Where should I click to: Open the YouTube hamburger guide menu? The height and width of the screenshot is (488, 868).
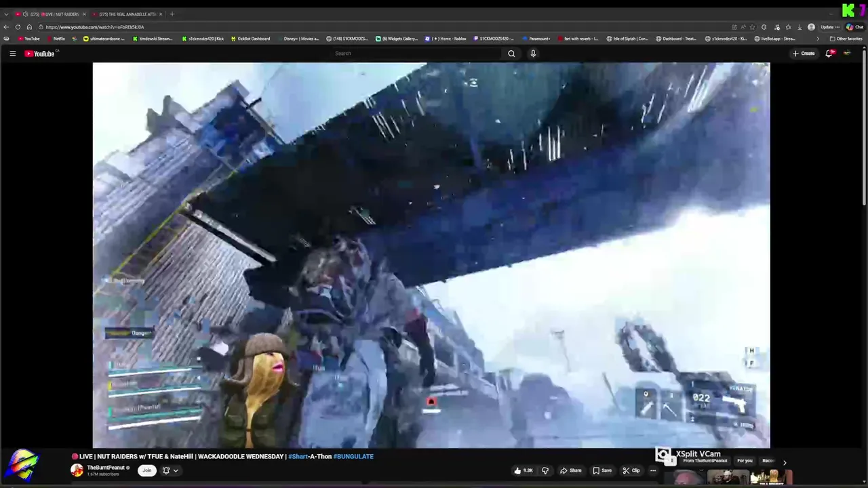click(12, 54)
